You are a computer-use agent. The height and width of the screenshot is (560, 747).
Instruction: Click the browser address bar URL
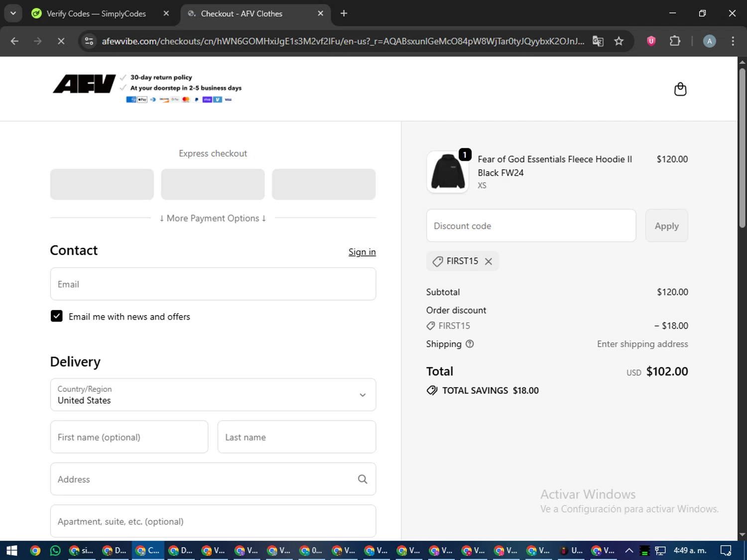(343, 41)
